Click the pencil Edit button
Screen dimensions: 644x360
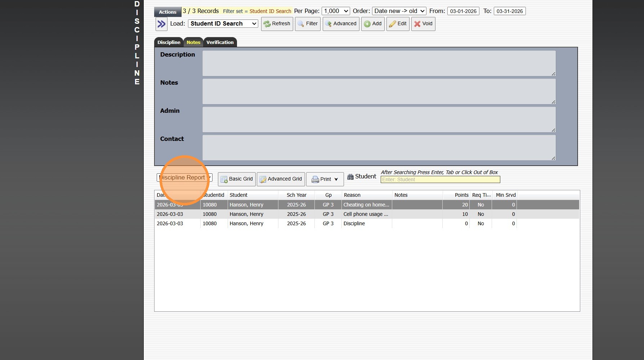point(398,24)
